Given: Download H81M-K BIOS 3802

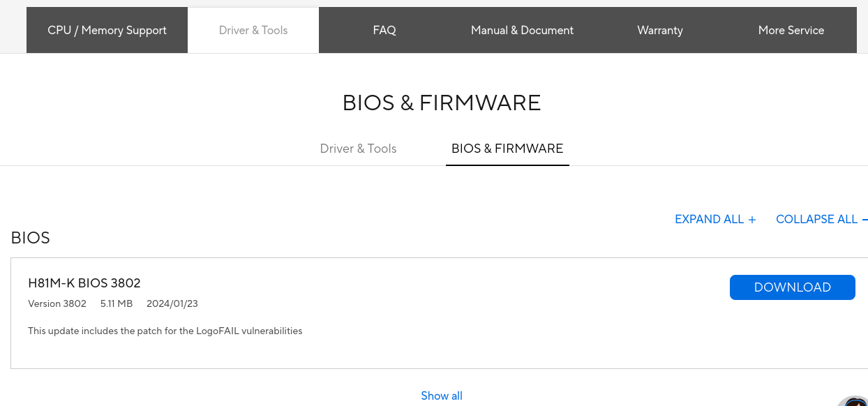Looking at the screenshot, I should (x=792, y=287).
